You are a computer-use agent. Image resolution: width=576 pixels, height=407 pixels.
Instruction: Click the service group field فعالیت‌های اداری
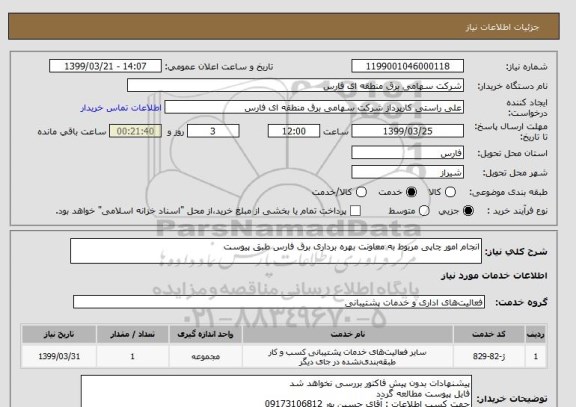pyautogui.click(x=279, y=302)
